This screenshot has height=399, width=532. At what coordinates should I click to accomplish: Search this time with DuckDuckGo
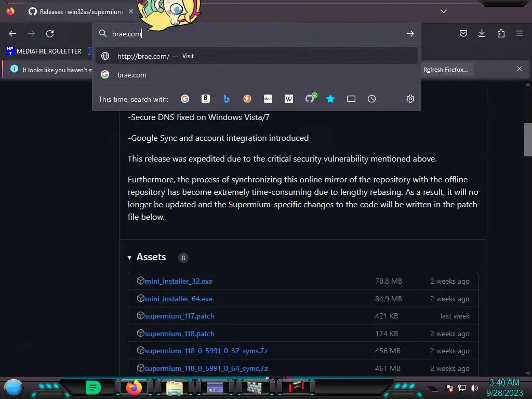[247, 99]
